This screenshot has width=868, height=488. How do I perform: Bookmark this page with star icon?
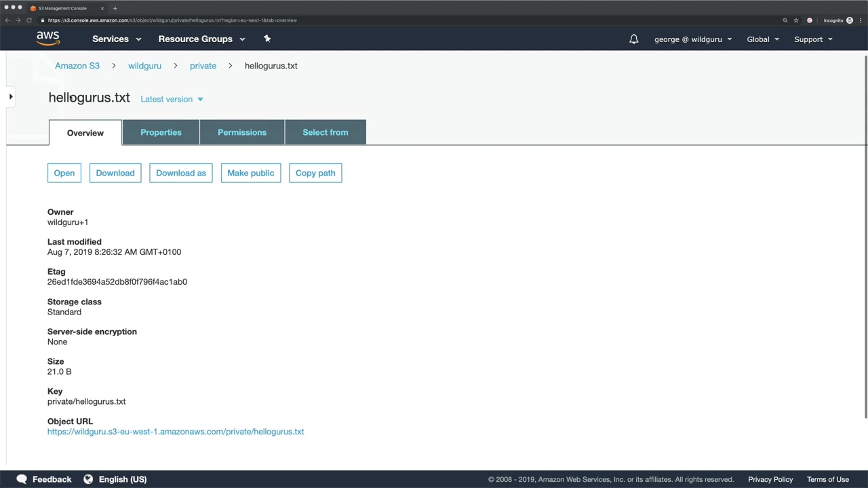[x=796, y=20]
